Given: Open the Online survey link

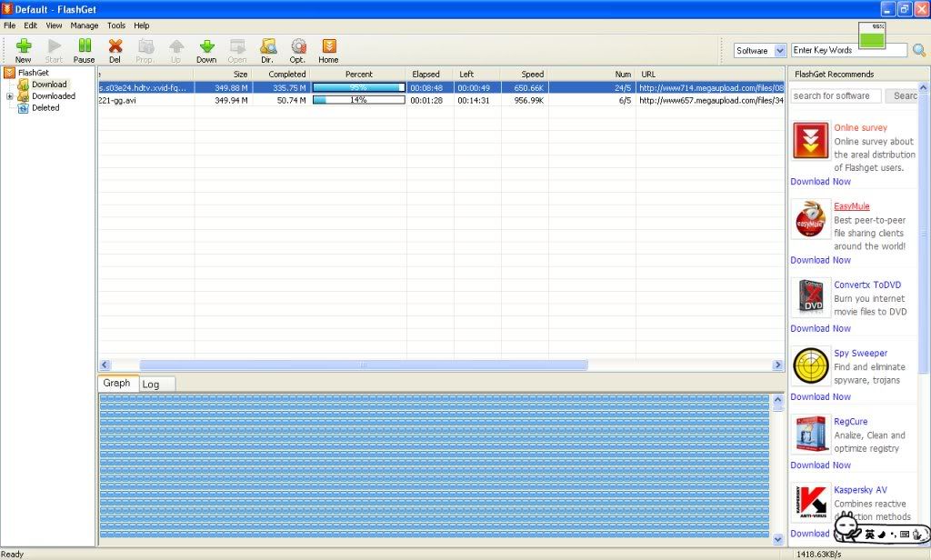Looking at the screenshot, I should point(860,127).
